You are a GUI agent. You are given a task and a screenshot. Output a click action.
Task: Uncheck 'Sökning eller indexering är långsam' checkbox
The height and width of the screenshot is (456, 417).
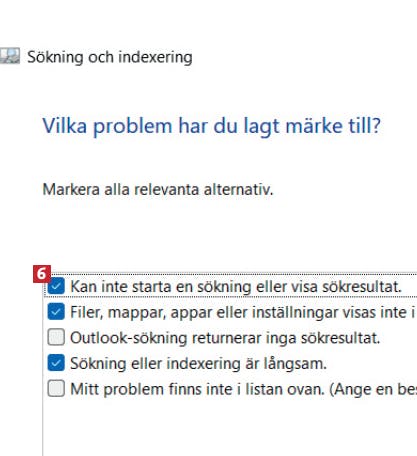click(56, 363)
